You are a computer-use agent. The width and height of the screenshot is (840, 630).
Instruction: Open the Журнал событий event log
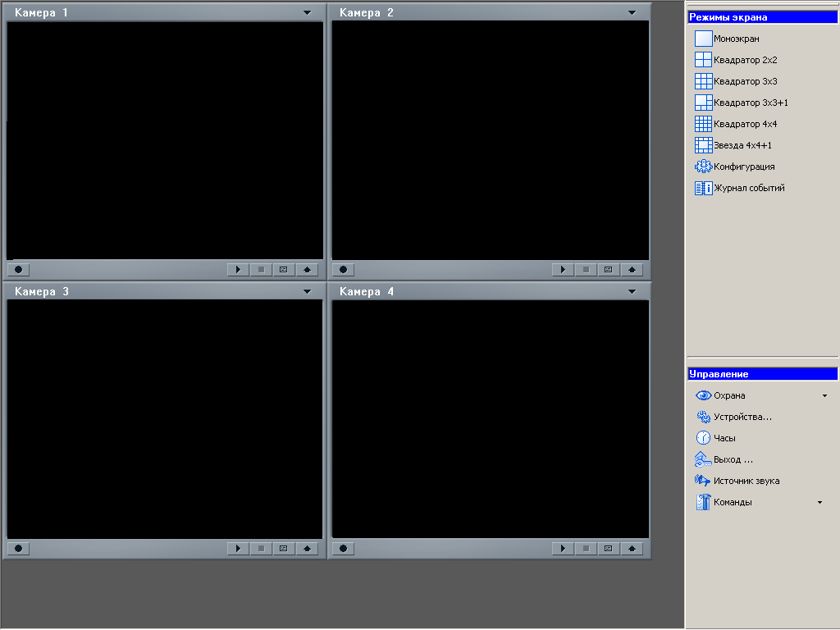704,188
